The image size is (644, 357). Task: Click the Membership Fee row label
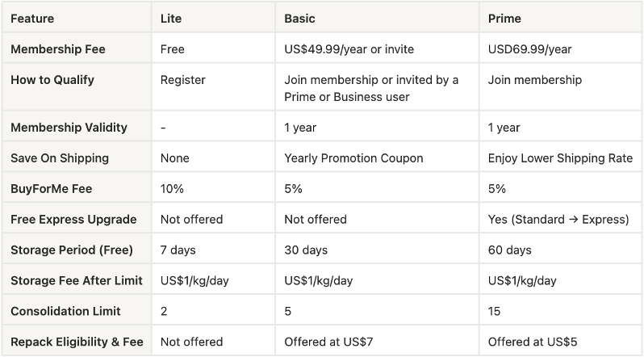[58, 49]
